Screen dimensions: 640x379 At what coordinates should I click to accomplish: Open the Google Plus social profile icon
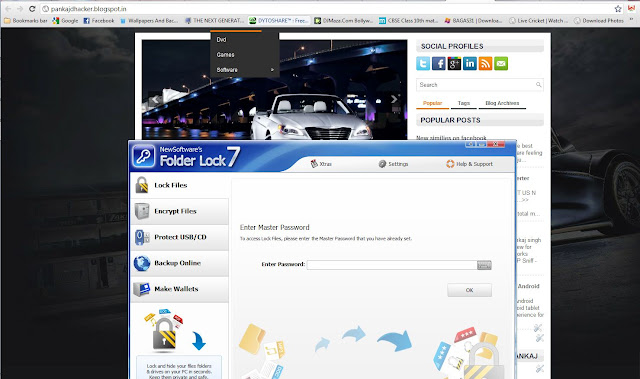454,63
